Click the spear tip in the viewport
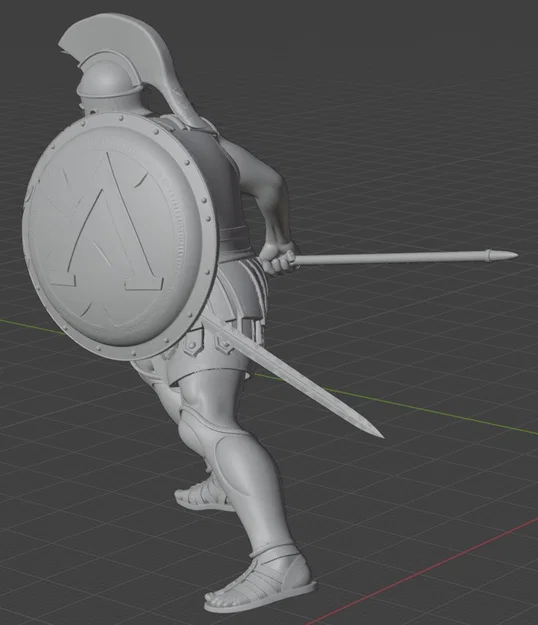This screenshot has height=625, width=538. pyautogui.click(x=501, y=255)
